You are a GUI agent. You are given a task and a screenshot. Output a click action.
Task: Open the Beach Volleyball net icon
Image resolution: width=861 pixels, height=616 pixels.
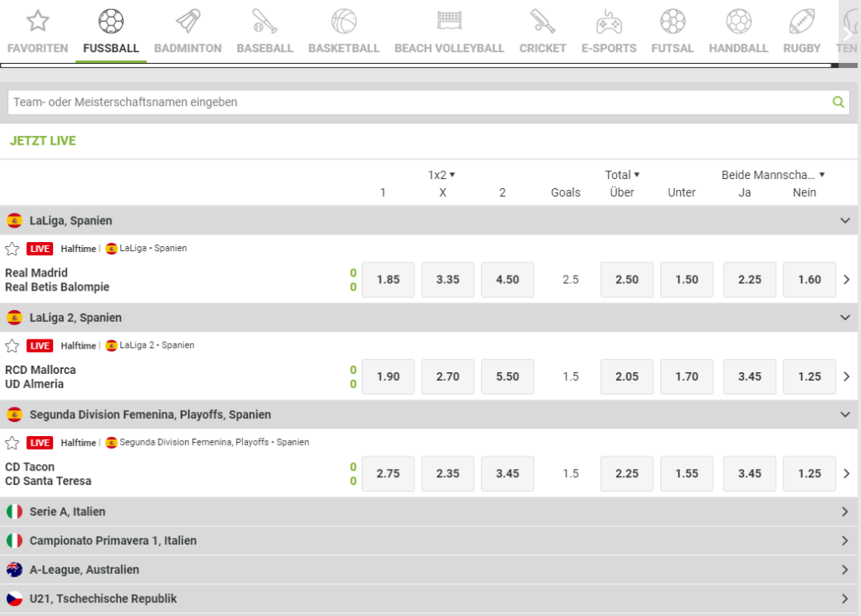coord(449,21)
